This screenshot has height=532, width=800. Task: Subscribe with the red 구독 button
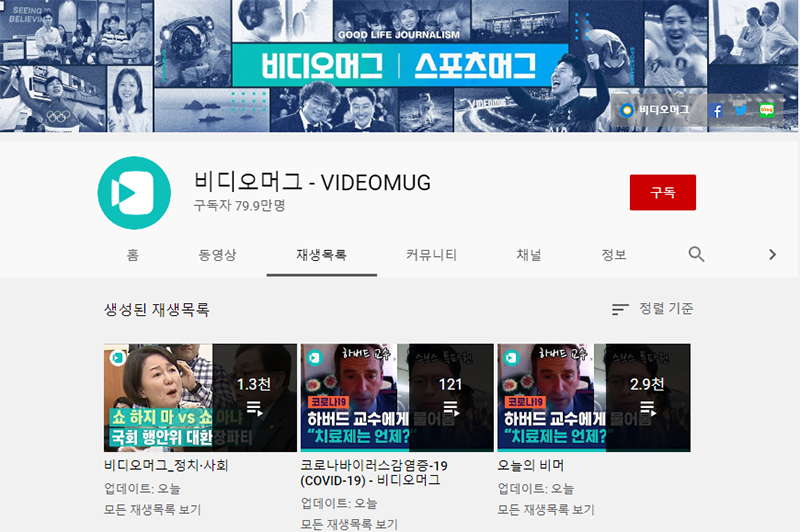click(x=663, y=192)
